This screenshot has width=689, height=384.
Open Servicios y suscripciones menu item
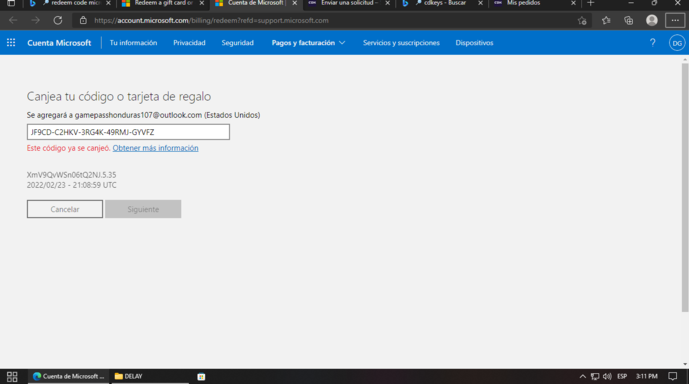tap(401, 43)
